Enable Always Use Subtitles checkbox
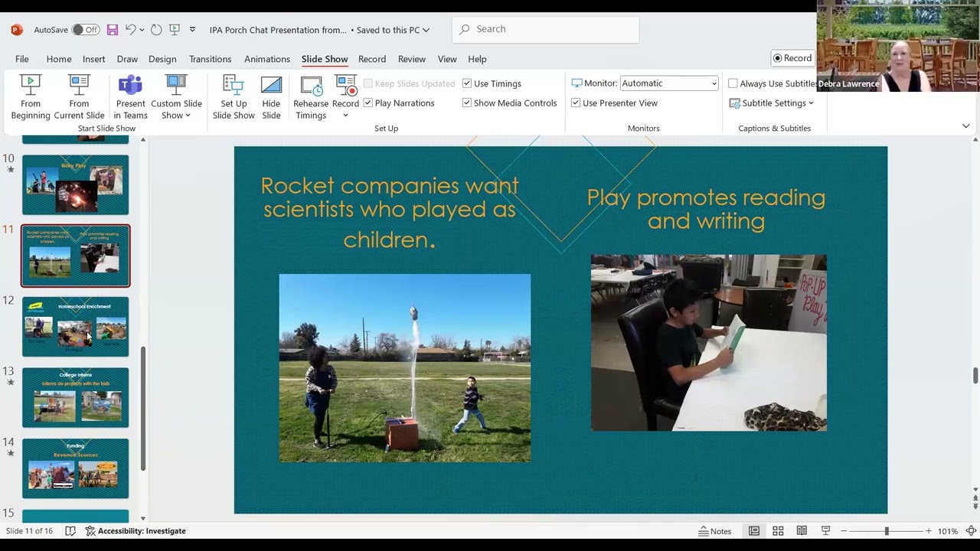The image size is (980, 551). click(x=733, y=83)
